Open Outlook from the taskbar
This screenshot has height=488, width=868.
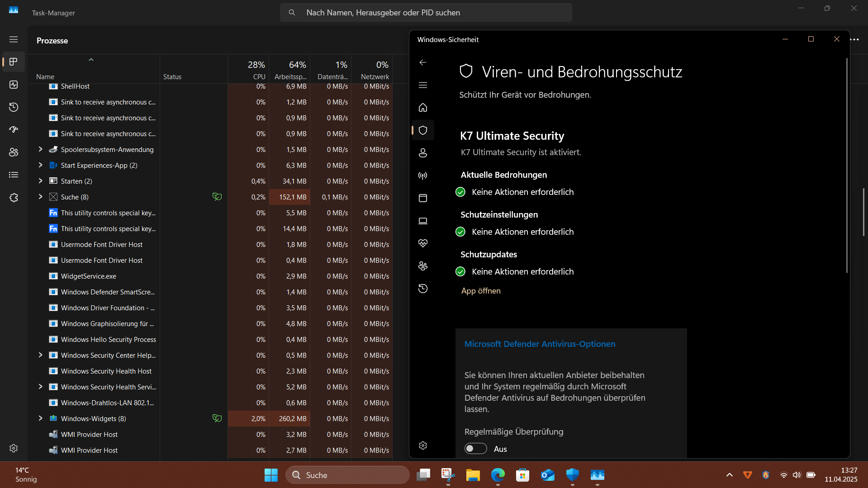(x=548, y=475)
